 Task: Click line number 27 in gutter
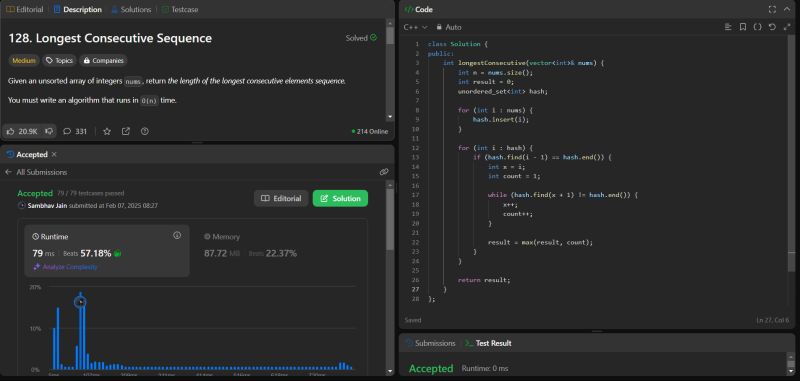[x=416, y=290]
